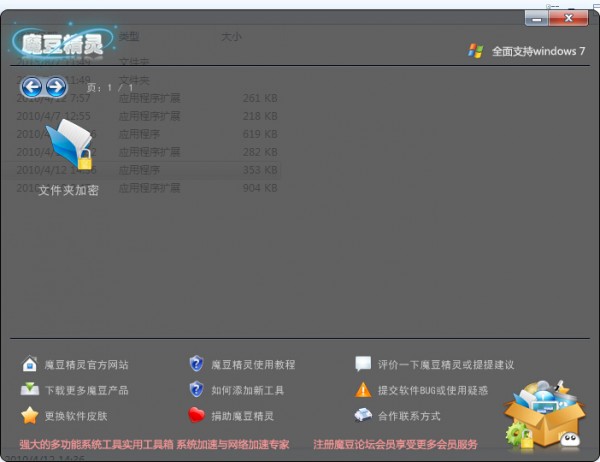The width and height of the screenshot is (600, 462).
Task: Open 魔豆精灵使用教程 tutorial link
Action: pos(253,365)
